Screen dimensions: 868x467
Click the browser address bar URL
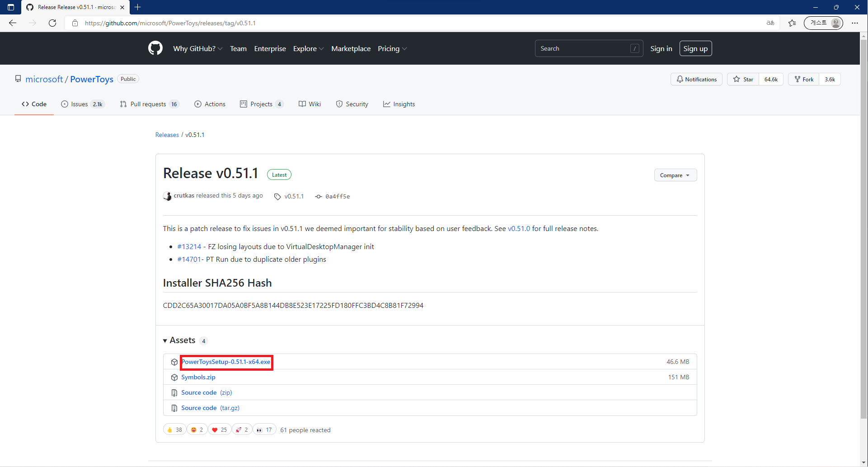pos(170,23)
